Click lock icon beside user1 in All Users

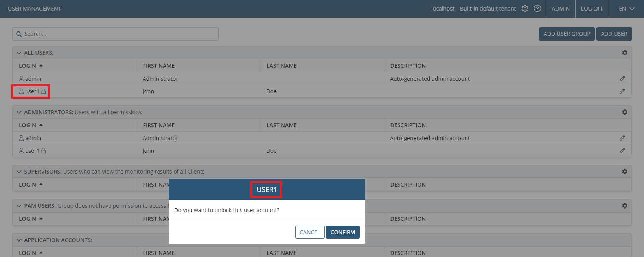coord(44,91)
